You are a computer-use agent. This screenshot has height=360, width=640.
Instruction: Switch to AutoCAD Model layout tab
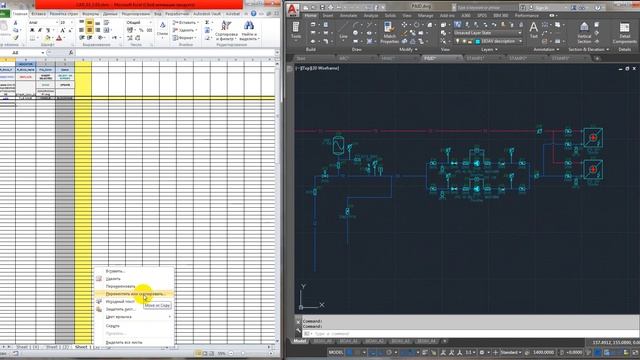[x=300, y=341]
